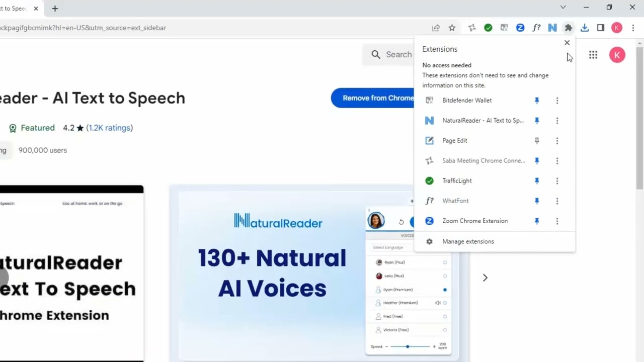Open the WhatFont toolbar icon
This screenshot has width=644, height=362.
(x=536, y=28)
